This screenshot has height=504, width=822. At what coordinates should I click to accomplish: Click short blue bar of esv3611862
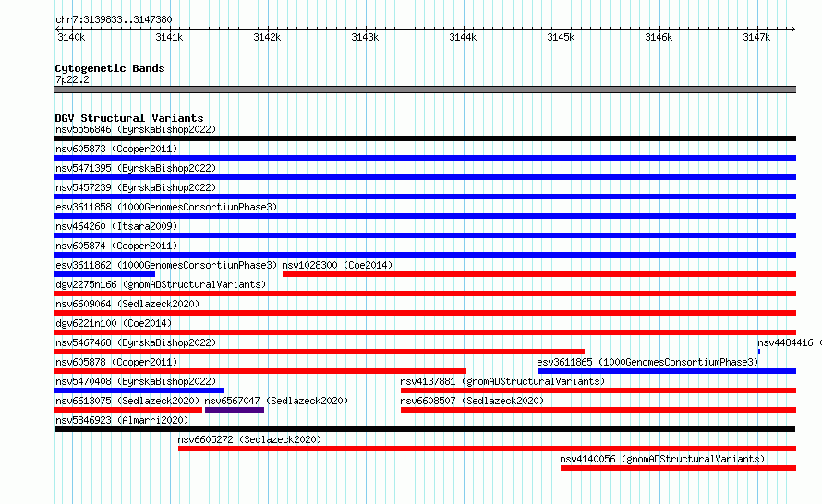[105, 274]
